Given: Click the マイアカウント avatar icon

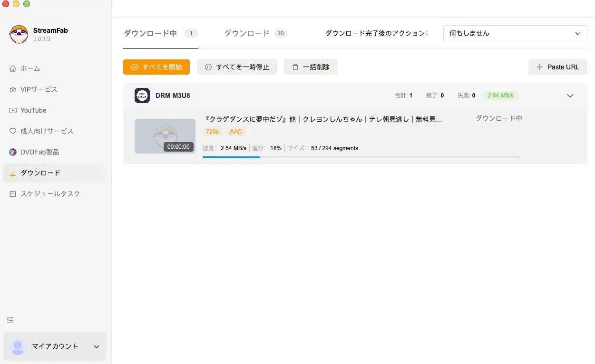Looking at the screenshot, I should pos(18,346).
